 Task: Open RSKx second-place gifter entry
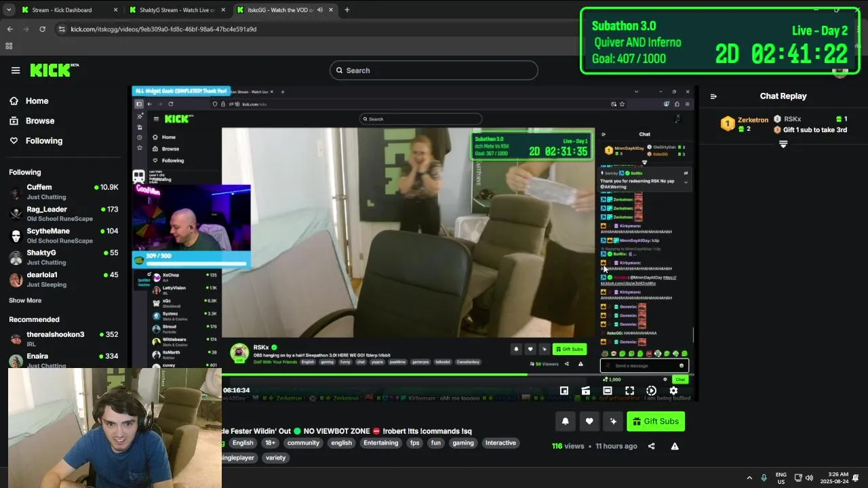coord(810,119)
